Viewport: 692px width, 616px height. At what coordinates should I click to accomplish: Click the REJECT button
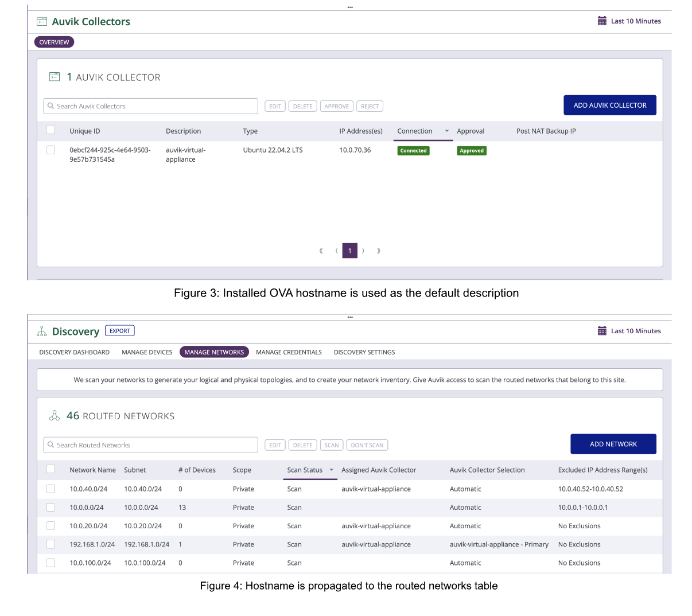point(370,106)
